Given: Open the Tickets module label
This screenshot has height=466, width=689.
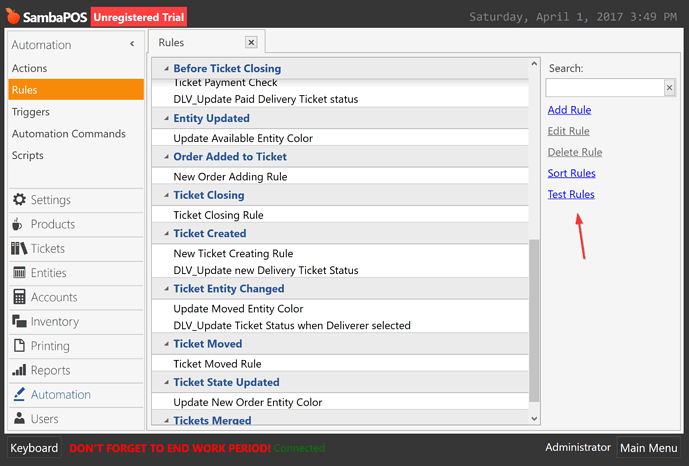Looking at the screenshot, I should tap(47, 249).
